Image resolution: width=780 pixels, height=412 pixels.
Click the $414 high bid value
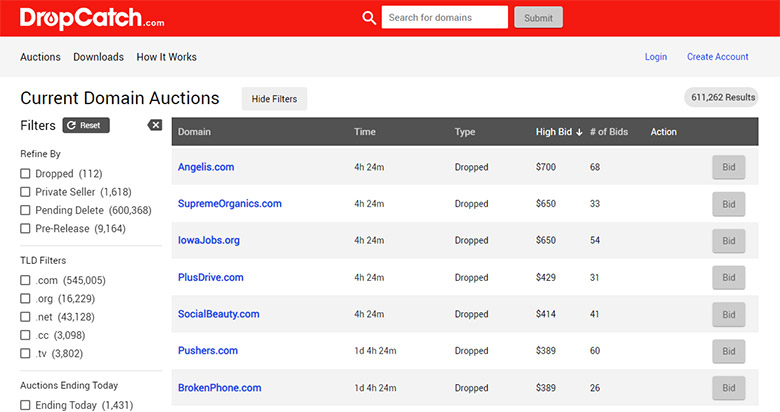coord(546,314)
